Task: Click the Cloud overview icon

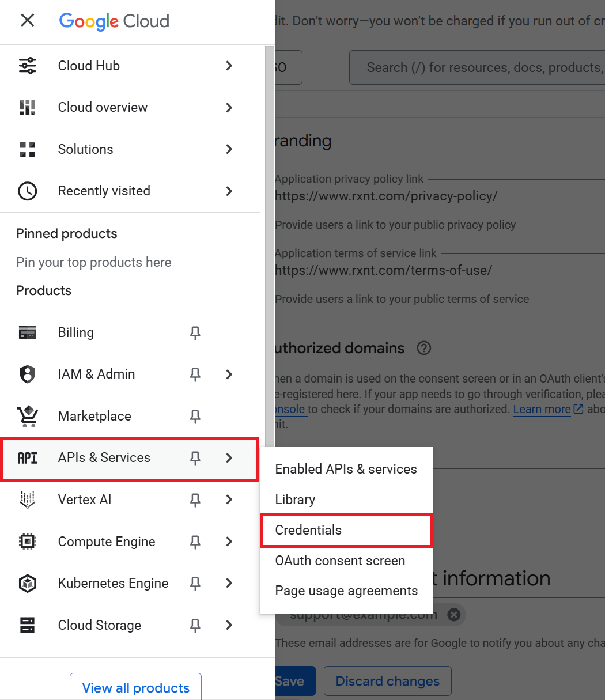Action: 28,107
